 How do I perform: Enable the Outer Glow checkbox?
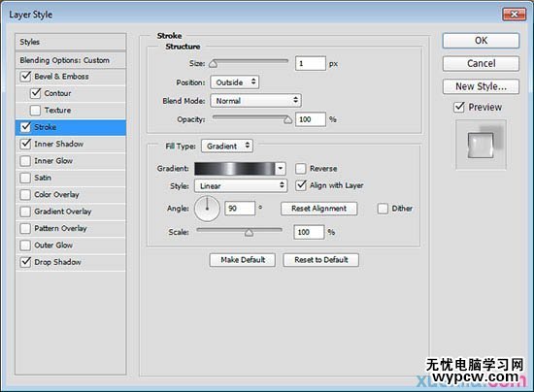point(25,245)
